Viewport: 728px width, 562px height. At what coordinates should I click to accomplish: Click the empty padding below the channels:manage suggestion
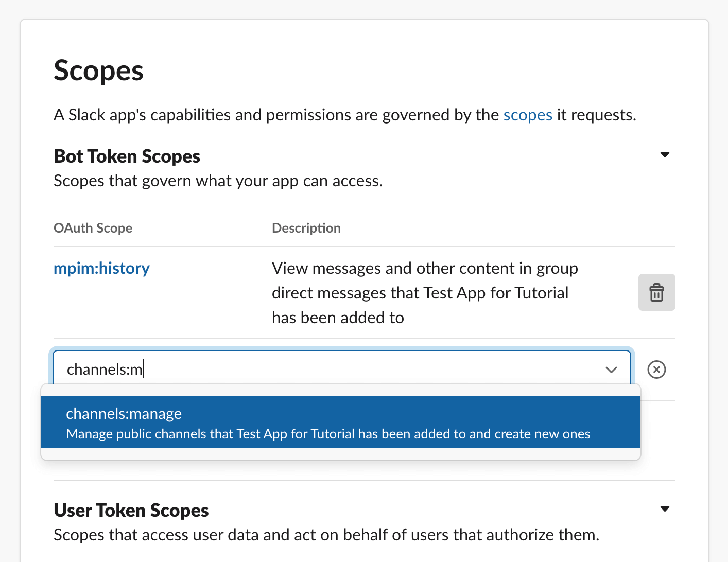pos(340,454)
